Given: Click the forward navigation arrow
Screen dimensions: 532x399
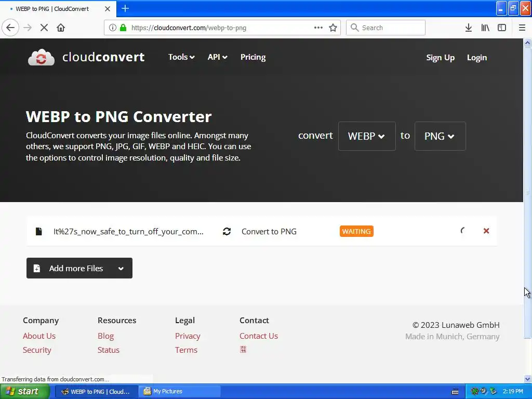Looking at the screenshot, I should pyautogui.click(x=28, y=28).
